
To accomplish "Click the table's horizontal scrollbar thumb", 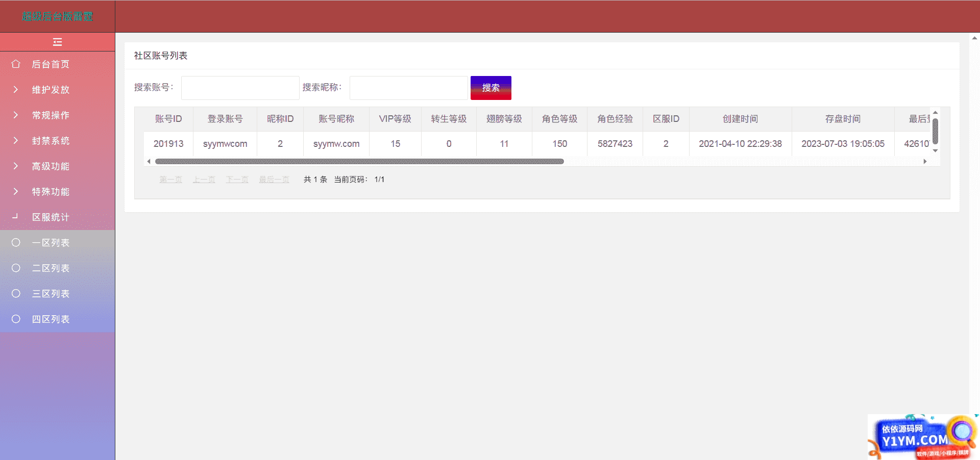I will point(359,162).
